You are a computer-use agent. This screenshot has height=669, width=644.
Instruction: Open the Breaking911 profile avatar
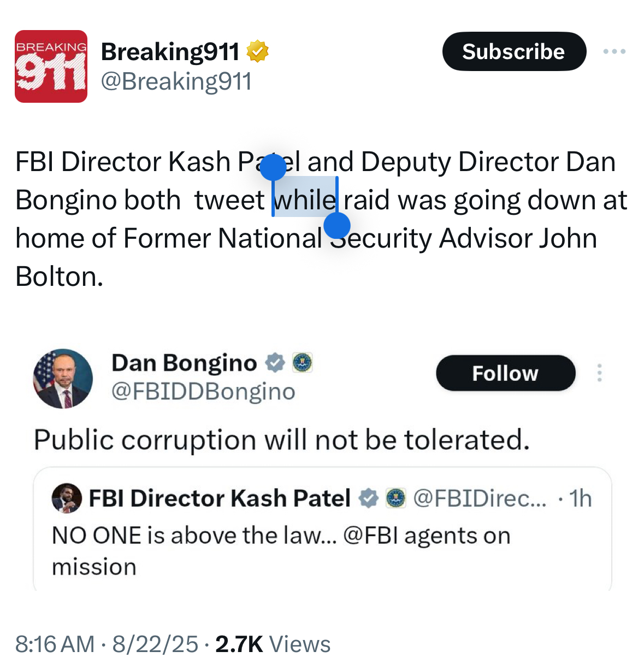[51, 66]
